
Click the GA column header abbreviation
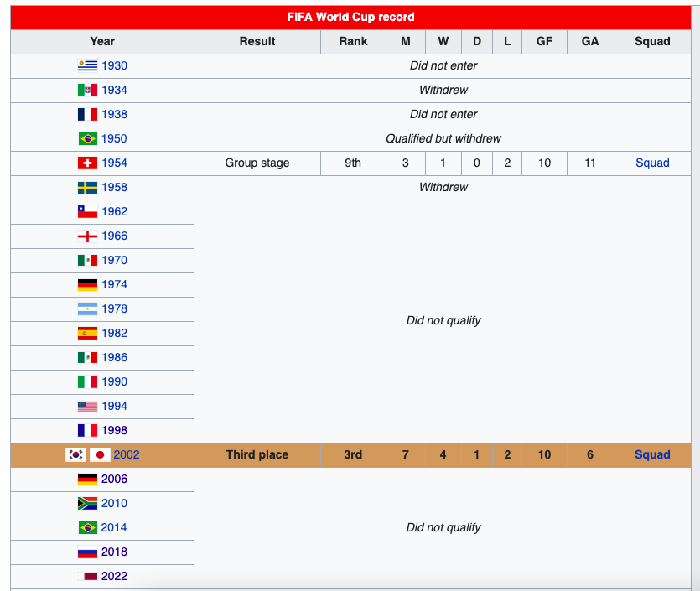pyautogui.click(x=590, y=42)
